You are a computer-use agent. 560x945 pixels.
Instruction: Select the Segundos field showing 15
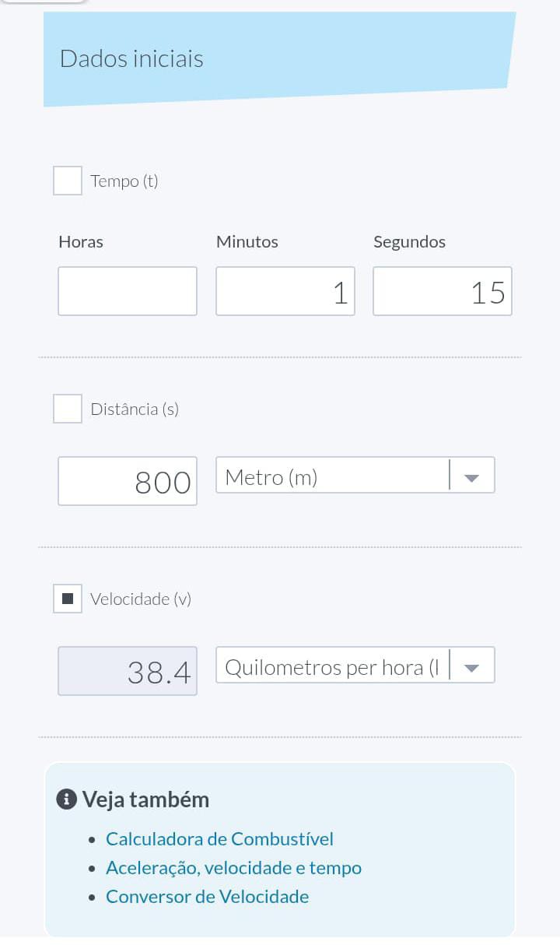click(443, 291)
